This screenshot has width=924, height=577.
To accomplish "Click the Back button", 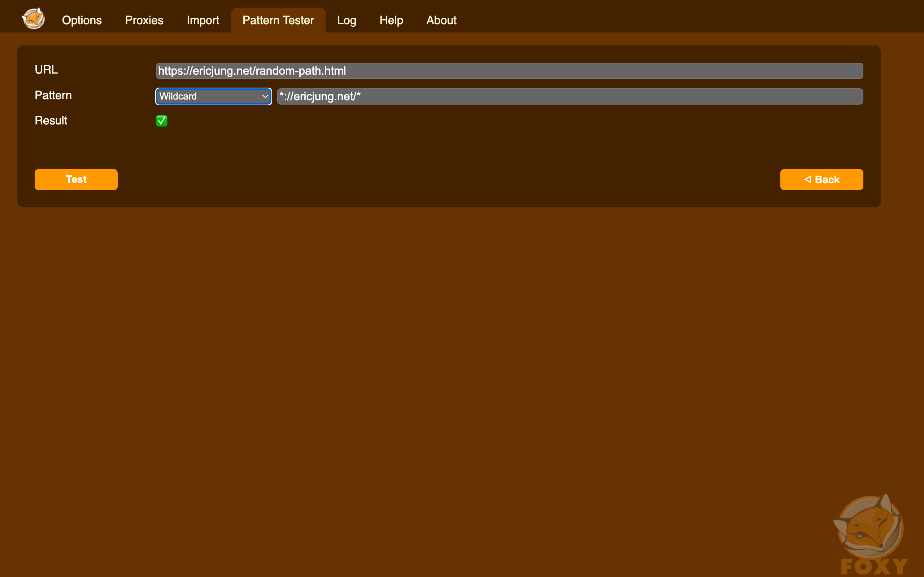I will (821, 180).
